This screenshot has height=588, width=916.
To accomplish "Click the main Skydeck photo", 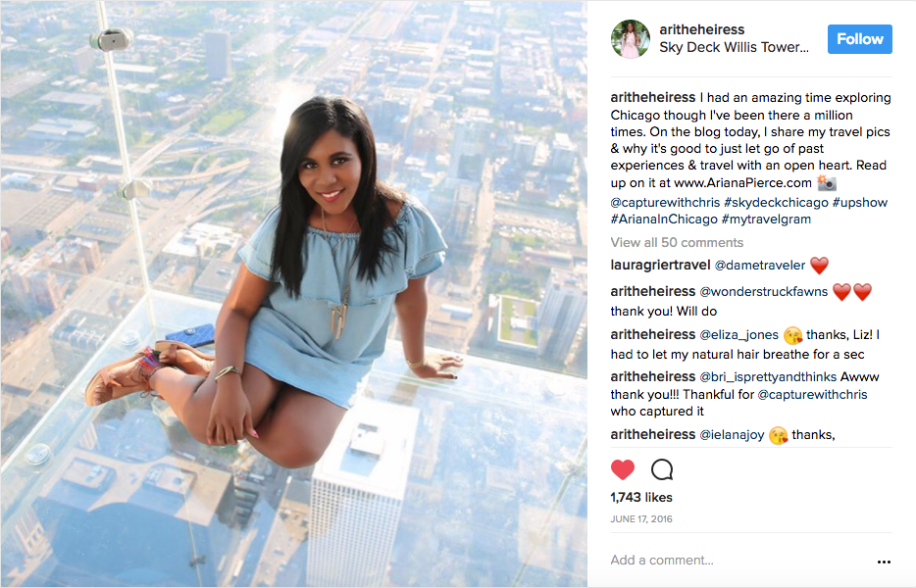I will (294, 294).
